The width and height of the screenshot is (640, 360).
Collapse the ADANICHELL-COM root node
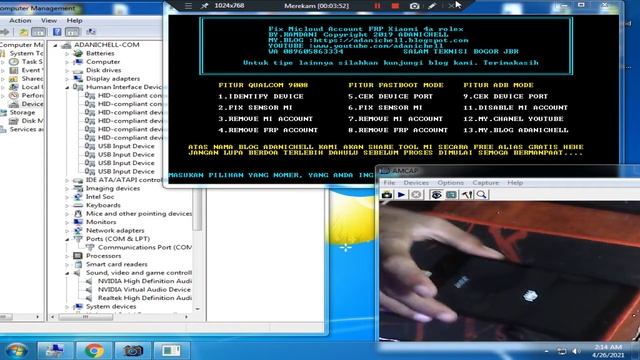56,45
